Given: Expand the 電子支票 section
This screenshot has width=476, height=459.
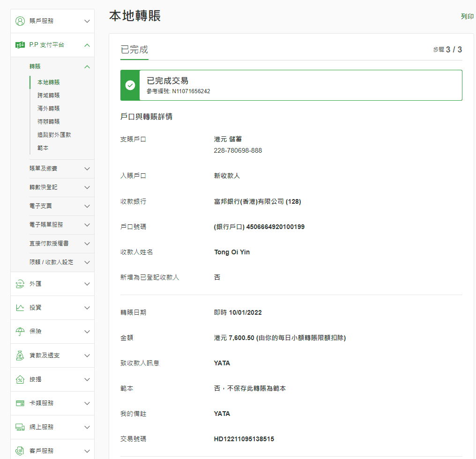Looking at the screenshot, I should point(87,206).
